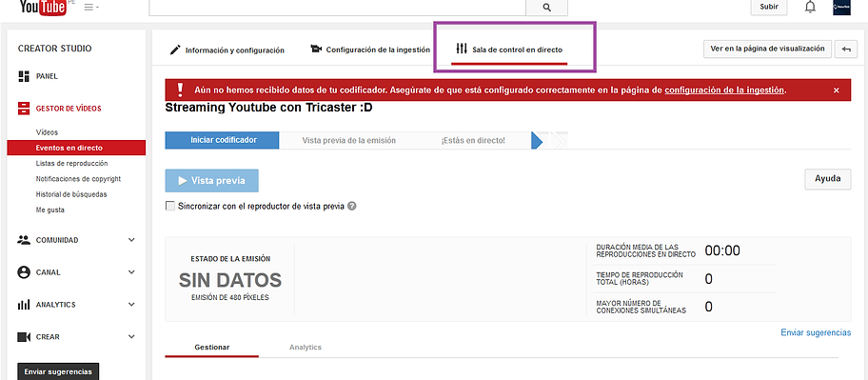Expand the Crear section chevron
The height and width of the screenshot is (380, 868).
(131, 336)
